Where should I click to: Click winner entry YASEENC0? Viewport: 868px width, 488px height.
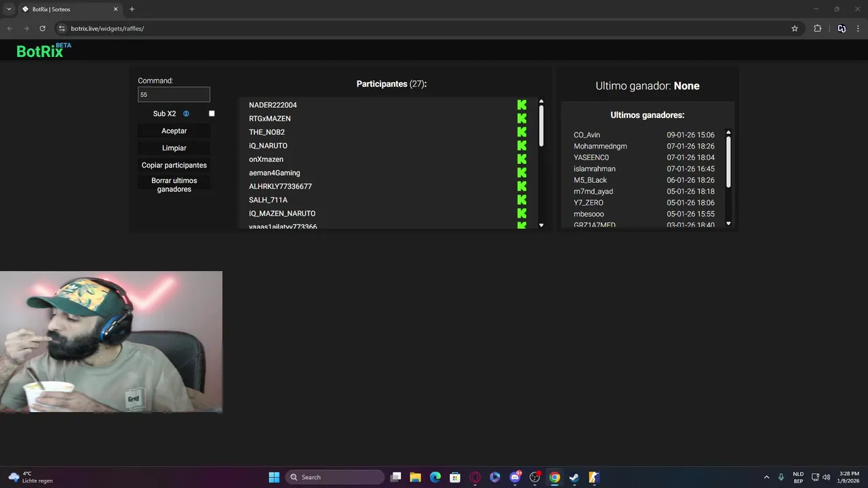tap(591, 157)
